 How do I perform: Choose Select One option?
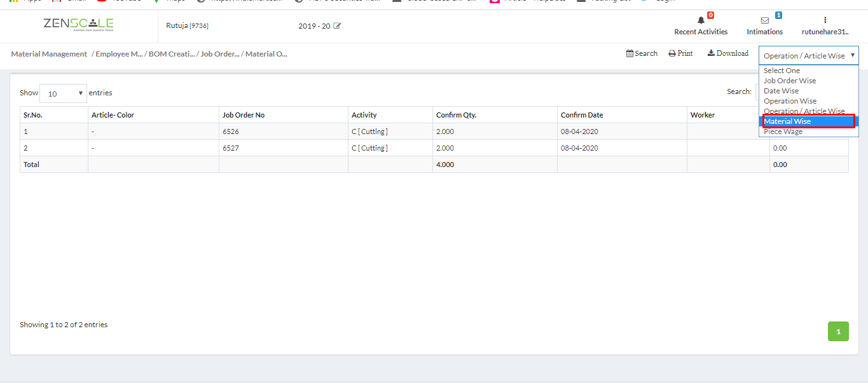[808, 71]
